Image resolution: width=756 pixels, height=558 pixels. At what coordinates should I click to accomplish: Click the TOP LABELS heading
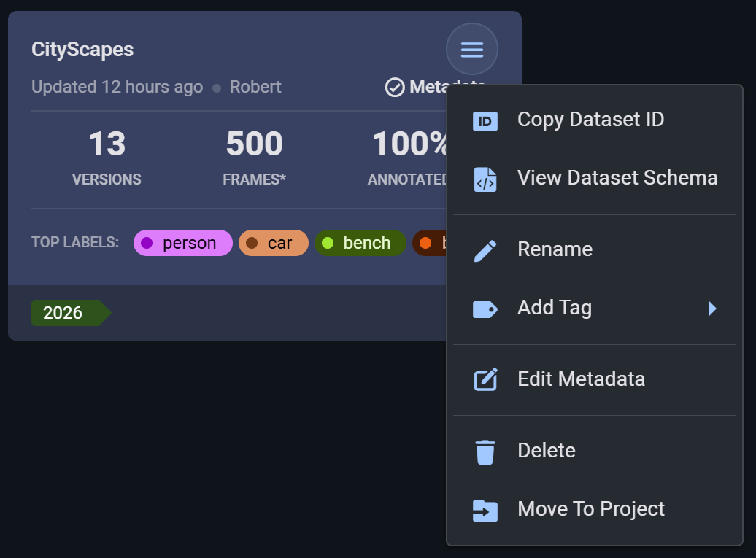click(x=75, y=242)
